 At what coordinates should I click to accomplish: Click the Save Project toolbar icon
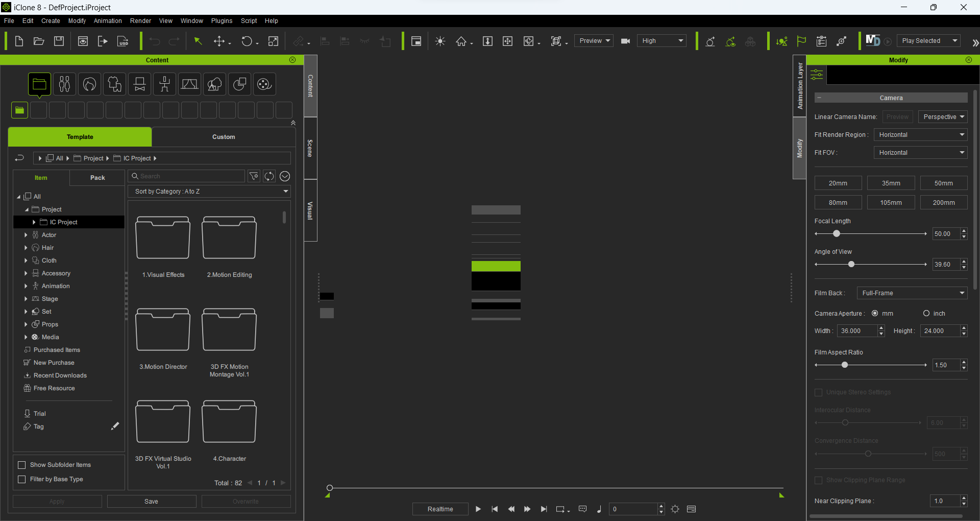pos(59,41)
